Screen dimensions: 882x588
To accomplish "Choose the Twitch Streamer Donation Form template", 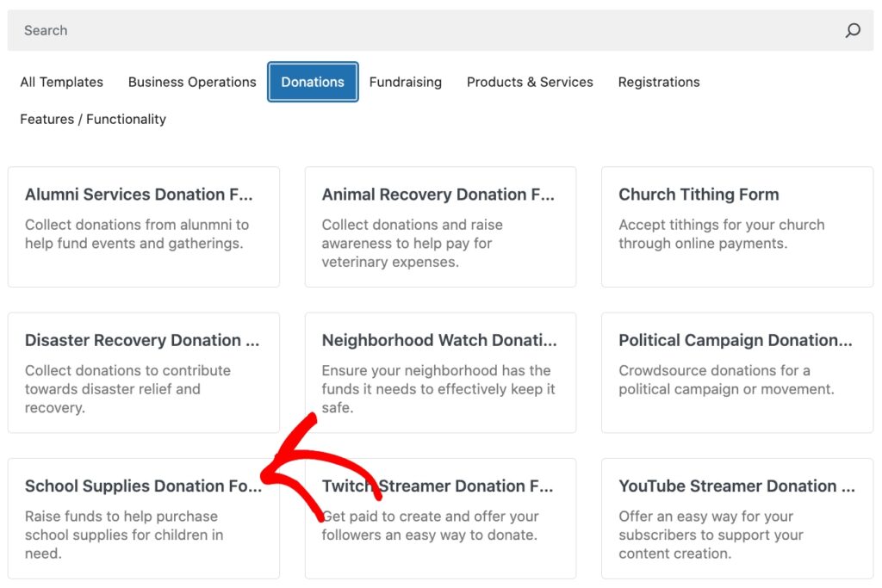I will 440,517.
